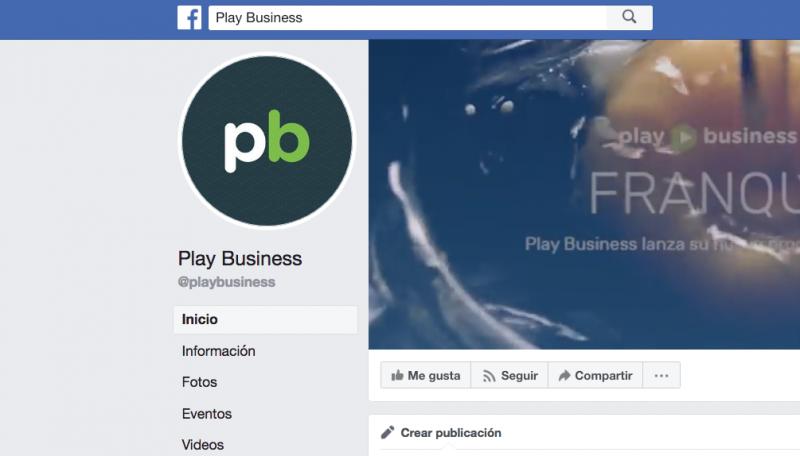Click the pencil icon beside Crear publicación
This screenshot has width=800, height=456.
pos(387,433)
